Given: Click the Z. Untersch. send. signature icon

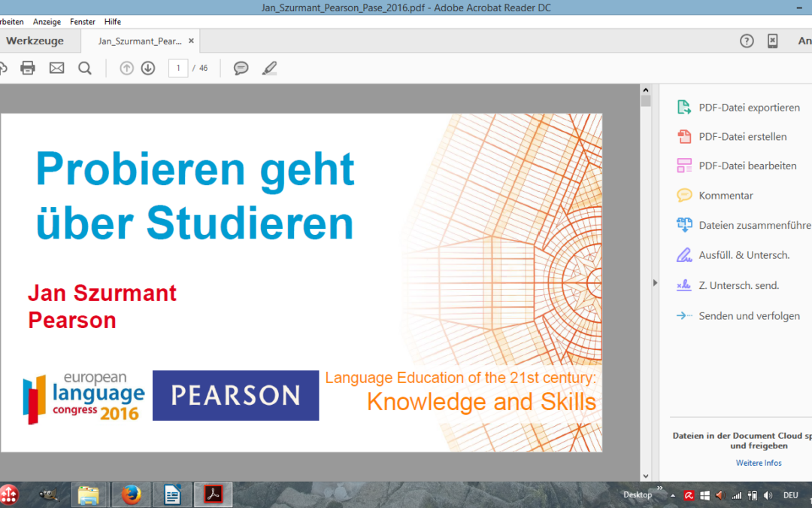Looking at the screenshot, I should tap(684, 285).
